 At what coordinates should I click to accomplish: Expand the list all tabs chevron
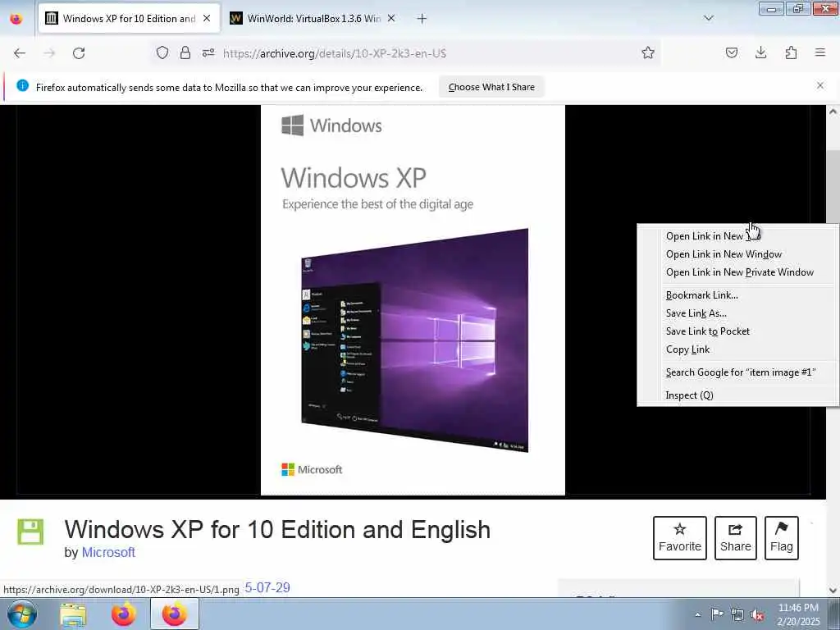click(708, 18)
